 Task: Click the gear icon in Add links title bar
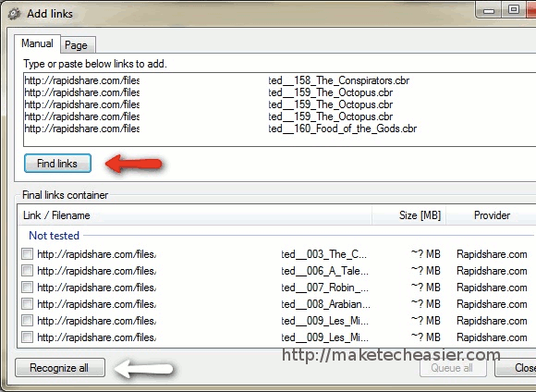click(14, 14)
